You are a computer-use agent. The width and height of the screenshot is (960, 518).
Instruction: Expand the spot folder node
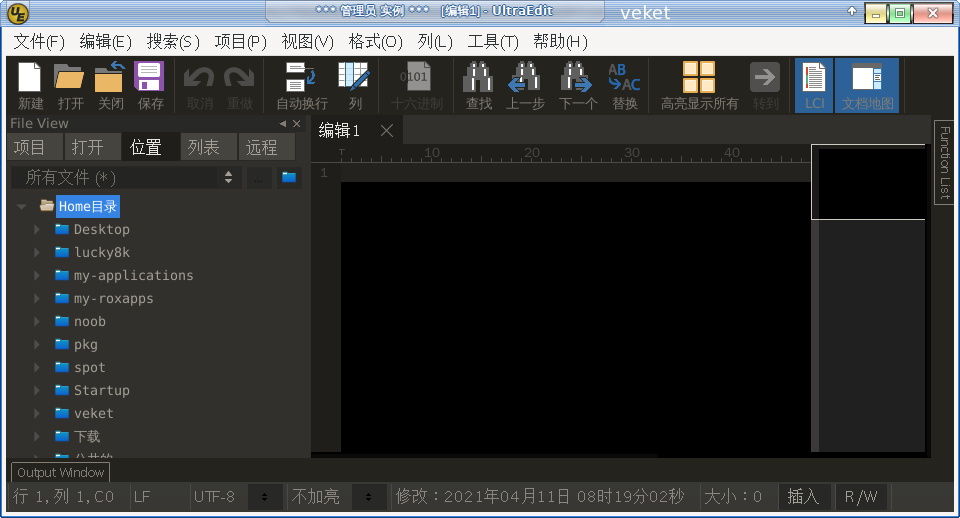click(37, 367)
